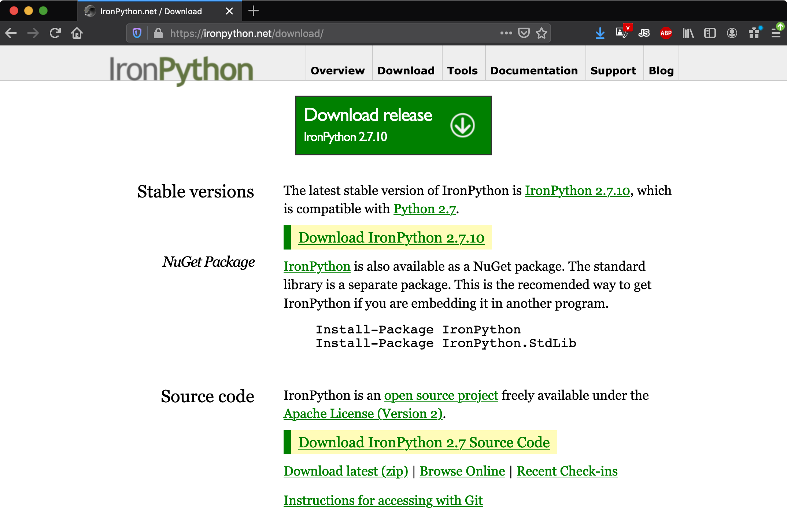
Task: Go to the Firefox home page
Action: pos(77,33)
